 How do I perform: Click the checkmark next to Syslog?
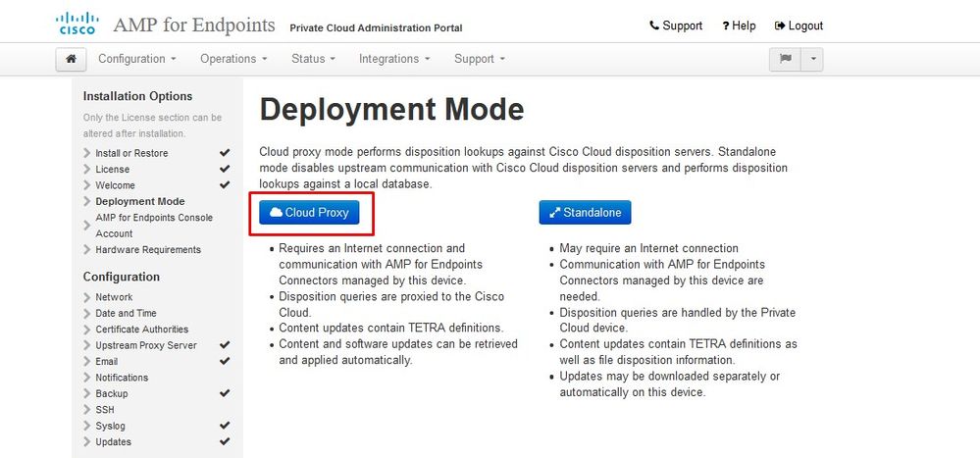click(225, 426)
